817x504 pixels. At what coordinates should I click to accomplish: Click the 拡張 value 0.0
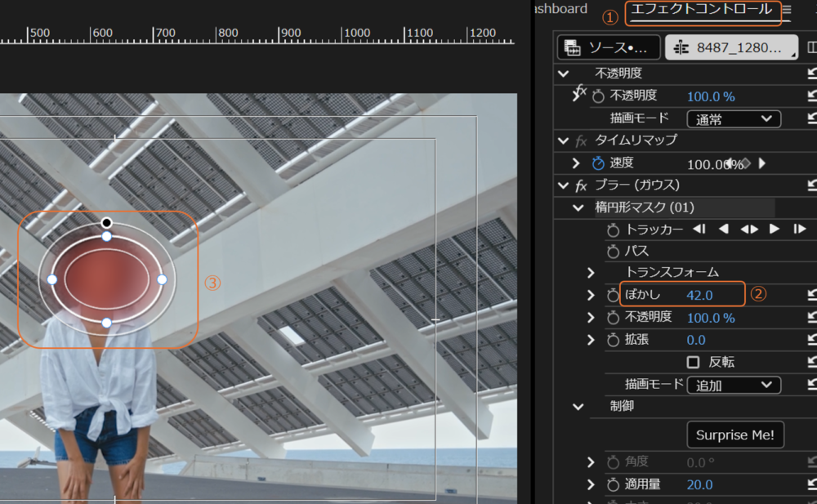[x=696, y=341]
